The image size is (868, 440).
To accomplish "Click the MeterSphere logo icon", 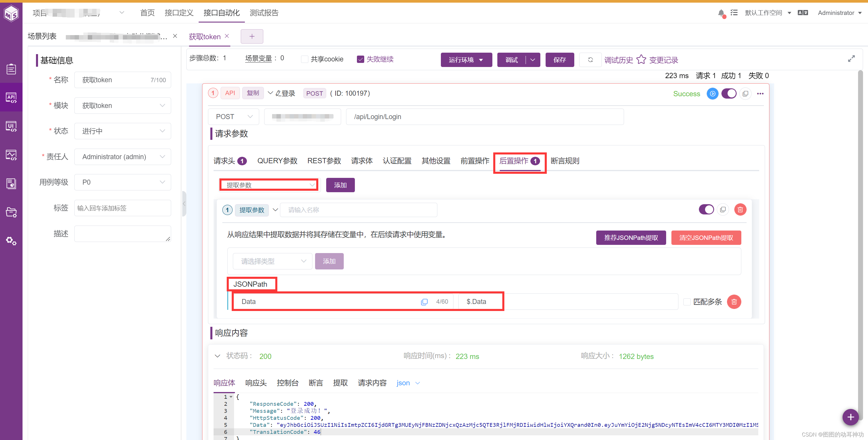I will 11,14.
